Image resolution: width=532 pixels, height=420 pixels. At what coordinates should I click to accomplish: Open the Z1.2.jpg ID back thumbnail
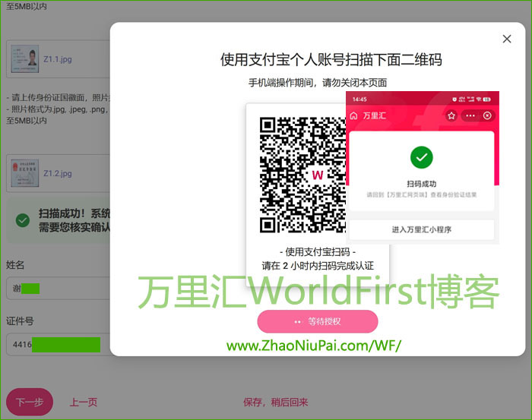pos(25,173)
